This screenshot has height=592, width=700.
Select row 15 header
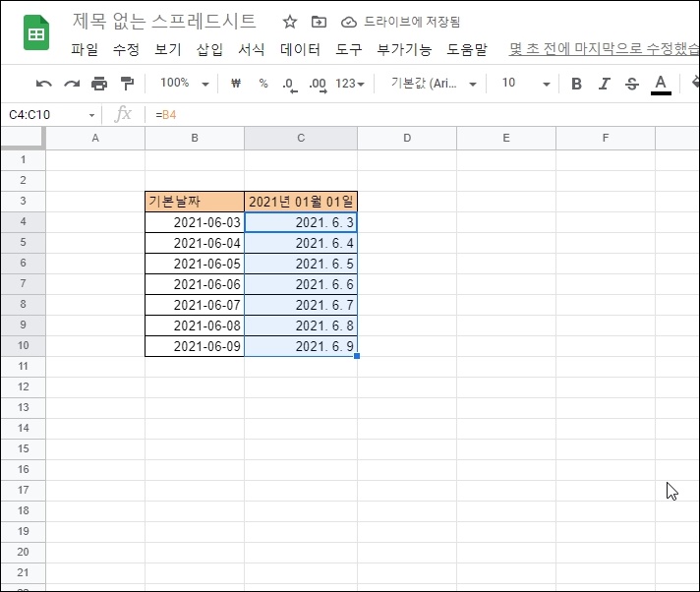pyautogui.click(x=24, y=448)
